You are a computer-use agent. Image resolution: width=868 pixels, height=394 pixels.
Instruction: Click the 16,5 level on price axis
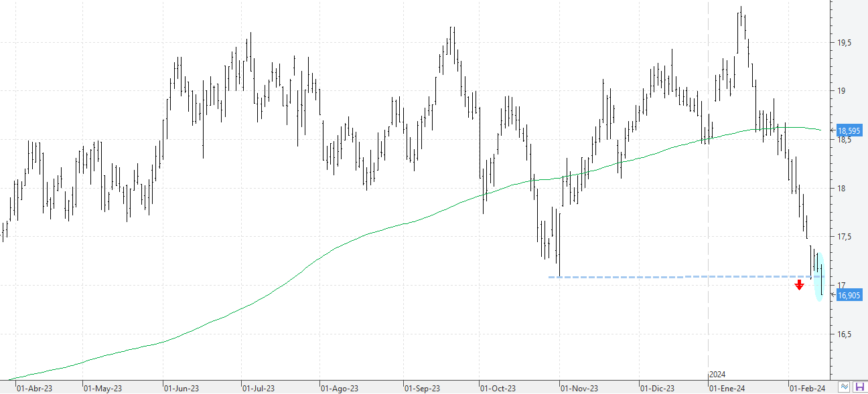coord(845,334)
